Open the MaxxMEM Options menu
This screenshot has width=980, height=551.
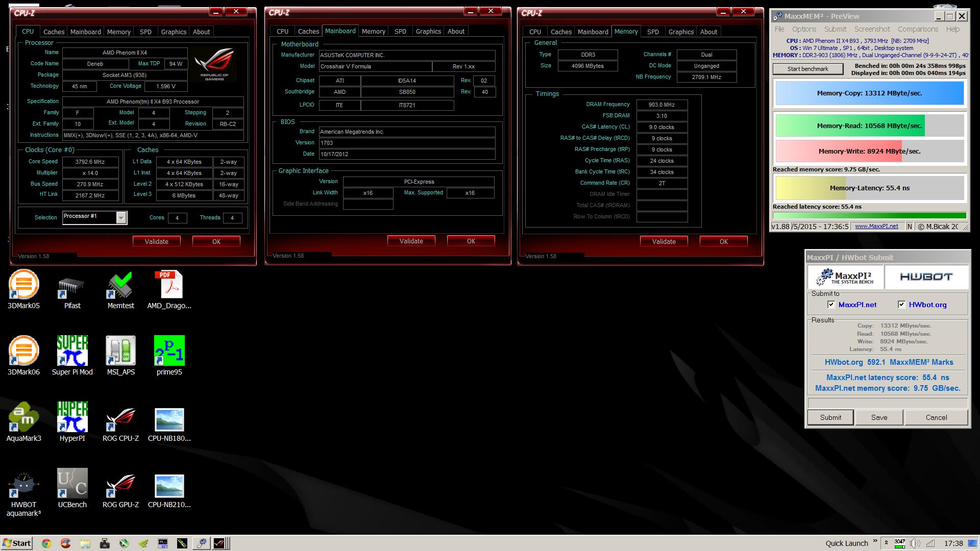click(804, 29)
